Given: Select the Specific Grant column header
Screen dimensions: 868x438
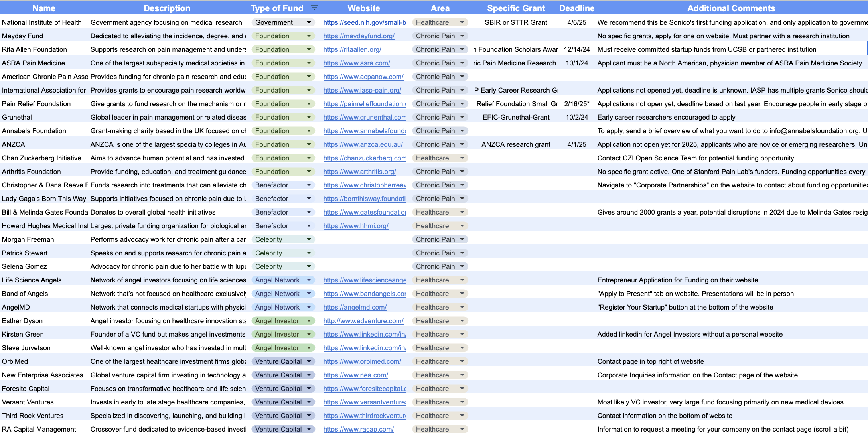Looking at the screenshot, I should pyautogui.click(x=516, y=8).
